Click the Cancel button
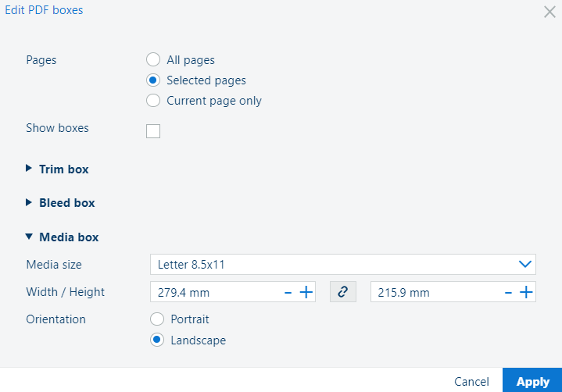 pos(471,382)
